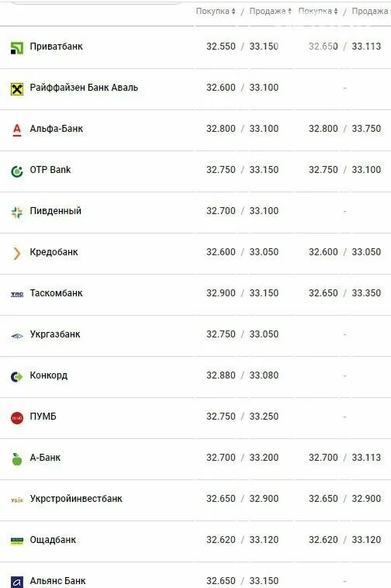The width and height of the screenshot is (391, 588).
Task: Open the Укргазбанк bank link
Action: click(55, 334)
